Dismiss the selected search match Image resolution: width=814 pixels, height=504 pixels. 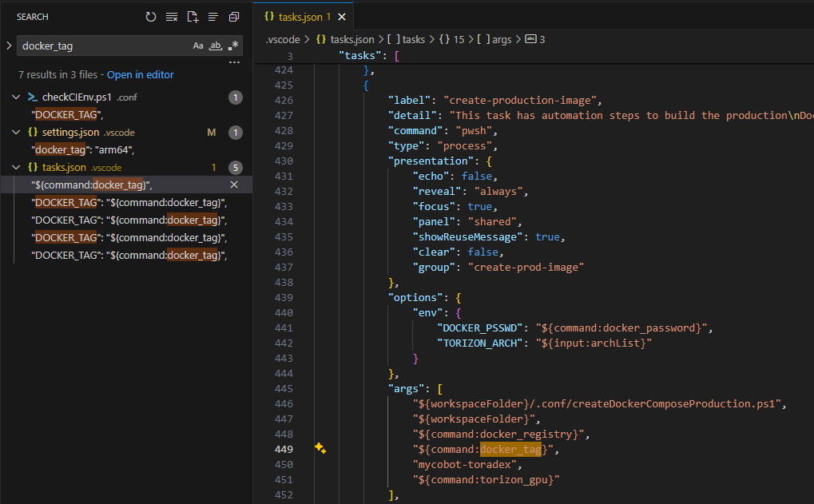(x=234, y=185)
